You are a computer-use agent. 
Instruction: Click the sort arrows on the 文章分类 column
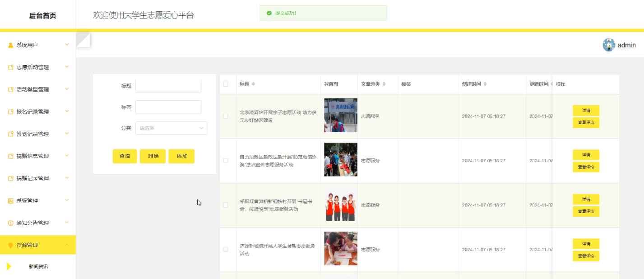[384, 84]
